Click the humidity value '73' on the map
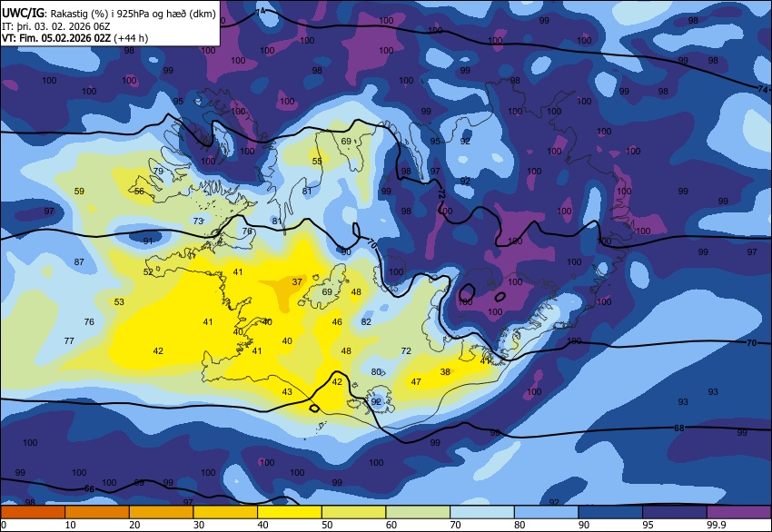Screen dimensions: 772x532 [198, 222]
